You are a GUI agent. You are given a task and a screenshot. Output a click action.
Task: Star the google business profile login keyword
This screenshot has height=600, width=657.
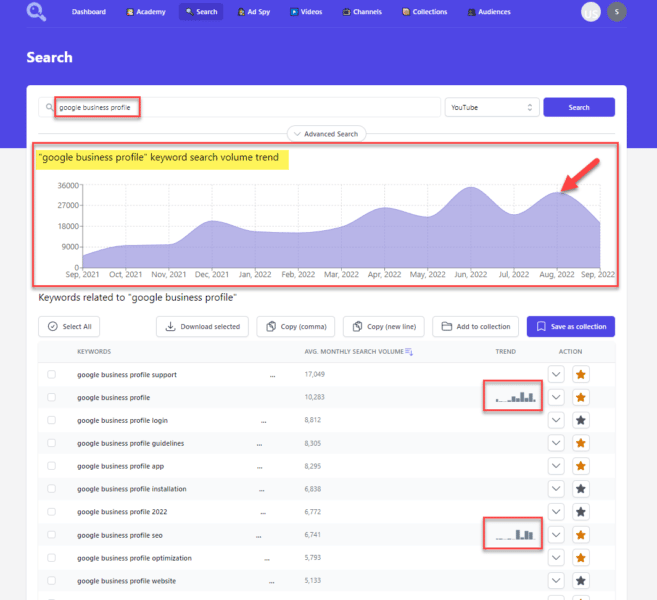(580, 421)
